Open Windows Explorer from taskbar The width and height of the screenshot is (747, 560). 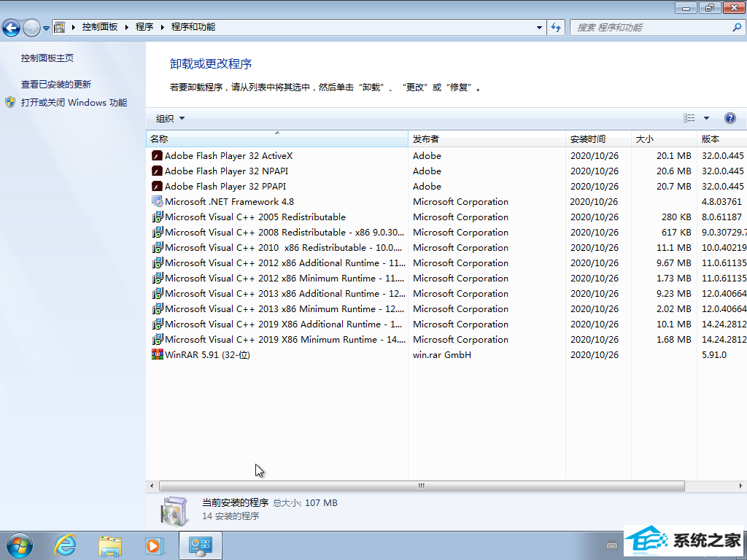pyautogui.click(x=110, y=545)
